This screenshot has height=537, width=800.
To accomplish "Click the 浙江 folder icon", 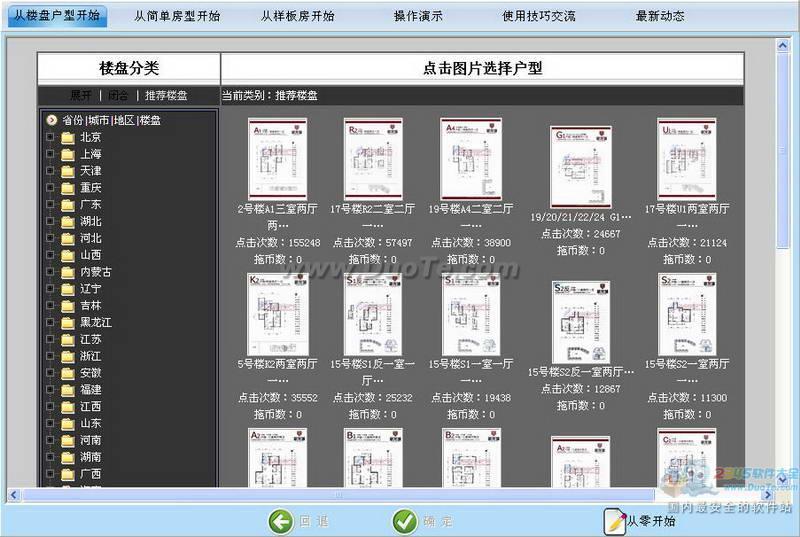I will point(68,356).
